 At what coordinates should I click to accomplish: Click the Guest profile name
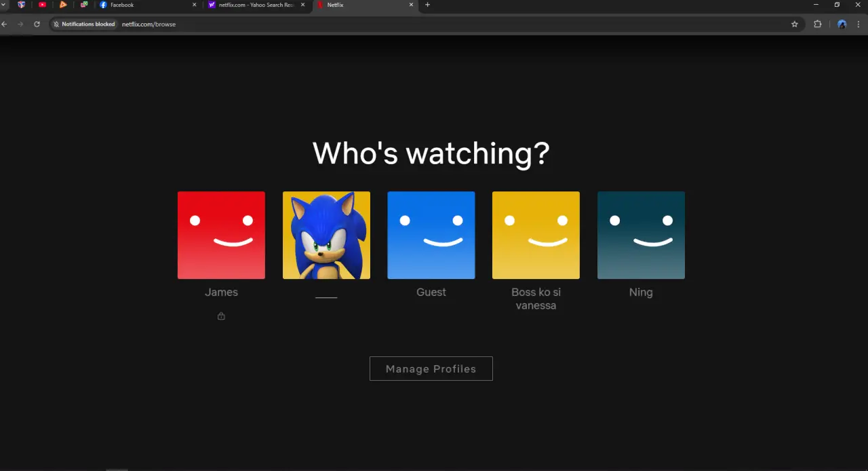tap(431, 292)
